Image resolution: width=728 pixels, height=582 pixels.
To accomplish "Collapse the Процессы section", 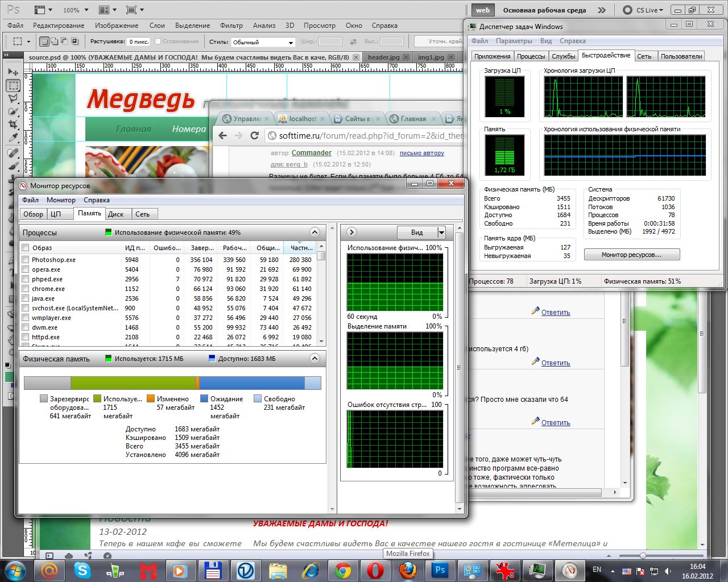I will (x=315, y=232).
